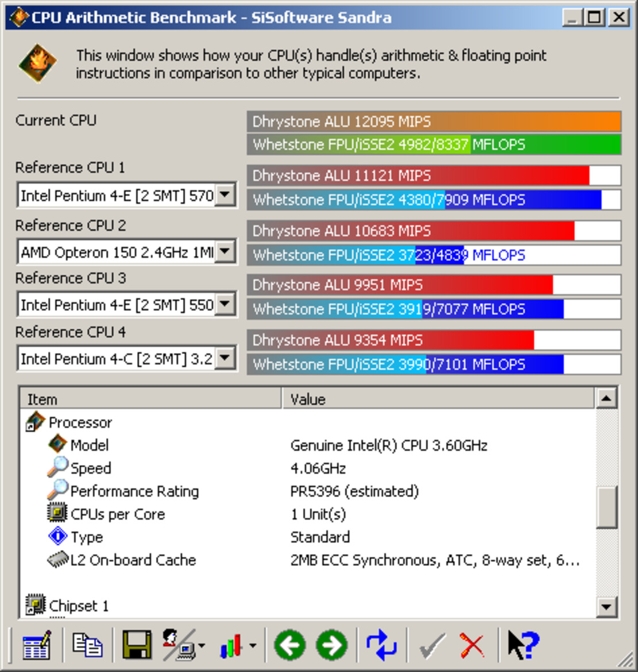Click Whetstone 3723/4839 MFLOPS bar

coord(434,255)
